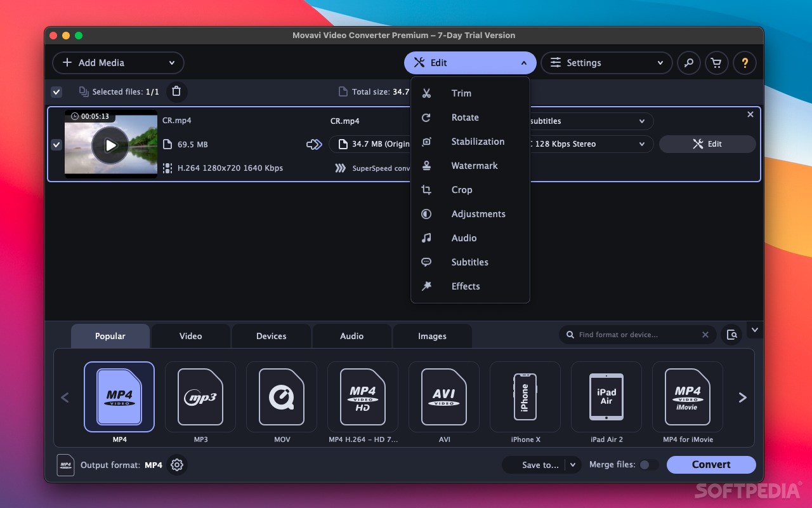Open the Watermark editor
812x508 pixels.
[x=475, y=166]
